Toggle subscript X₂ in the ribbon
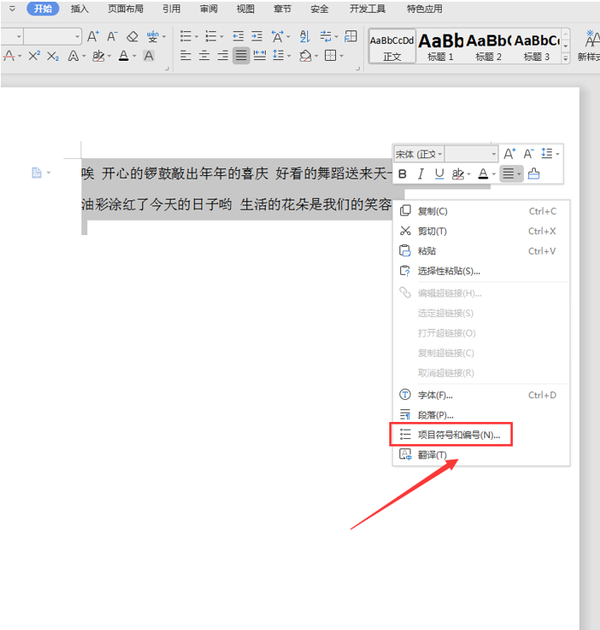Viewport: 600px width, 630px height. point(53,56)
